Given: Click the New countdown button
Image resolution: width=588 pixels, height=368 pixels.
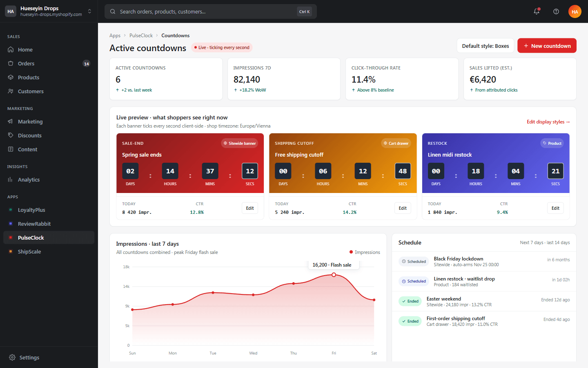Looking at the screenshot, I should (x=547, y=46).
